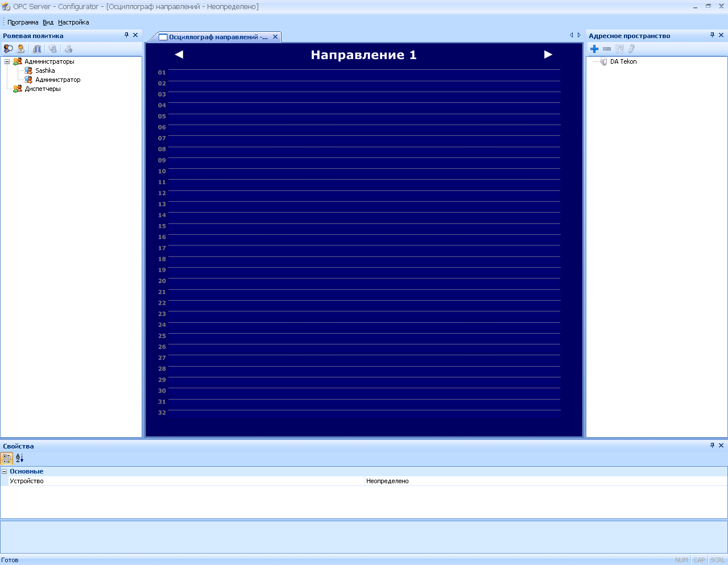Select the DA Tekon node

pos(623,61)
